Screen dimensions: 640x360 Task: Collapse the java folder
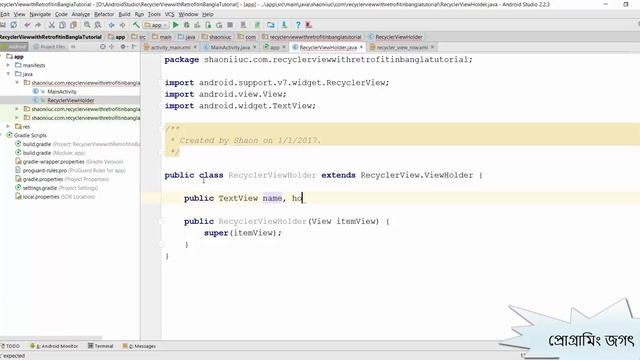tap(8, 74)
